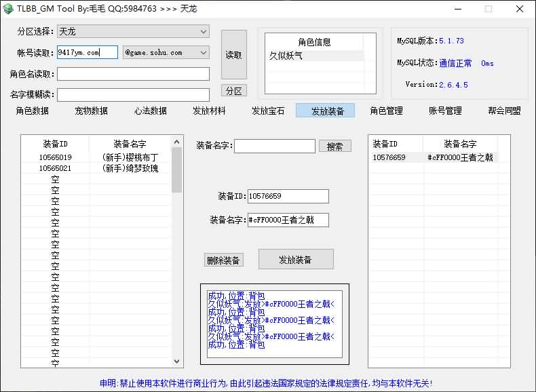The width and height of the screenshot is (536, 392).
Task: Click the 帐号读取 account input field
Action: click(x=88, y=53)
